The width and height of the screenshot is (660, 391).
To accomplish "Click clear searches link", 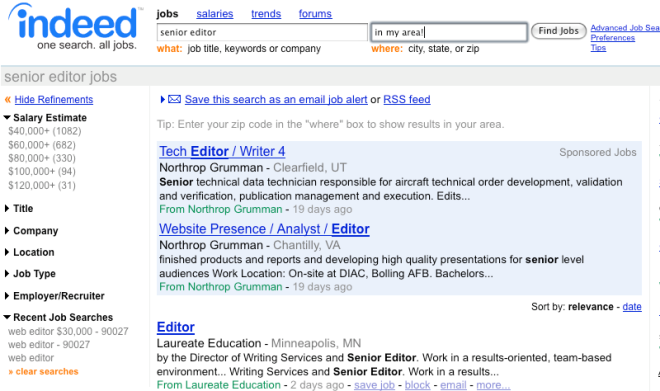I will [43, 372].
